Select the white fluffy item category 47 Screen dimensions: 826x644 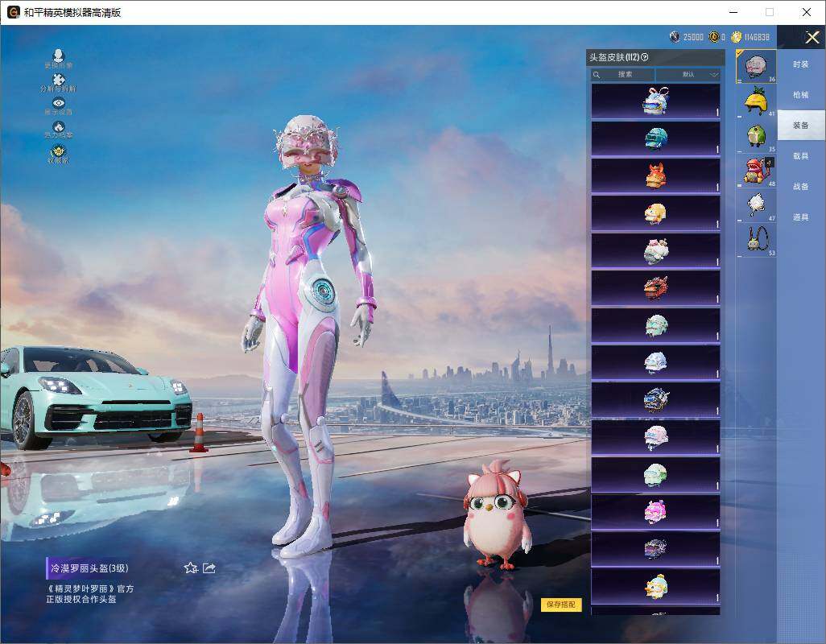tap(756, 205)
